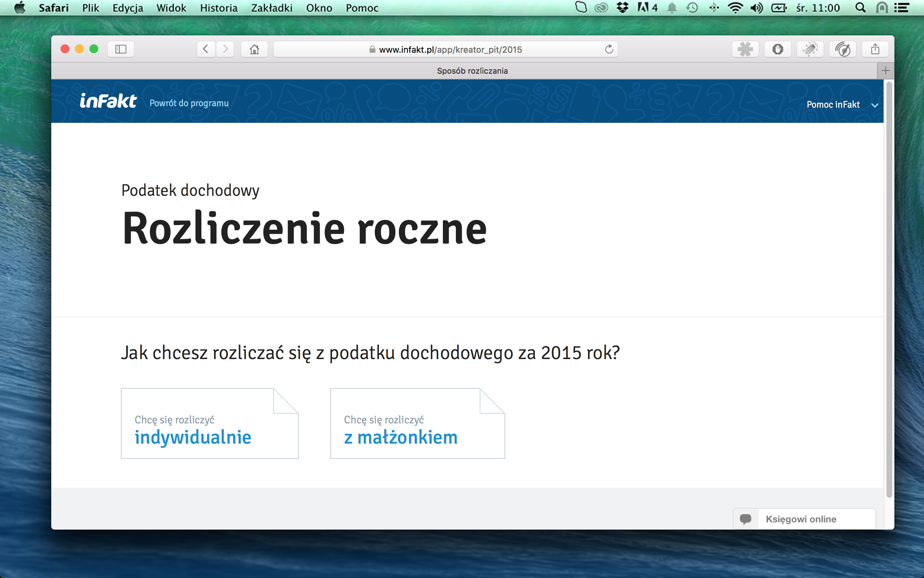Click the stop-hand blocker extension icon

777,49
